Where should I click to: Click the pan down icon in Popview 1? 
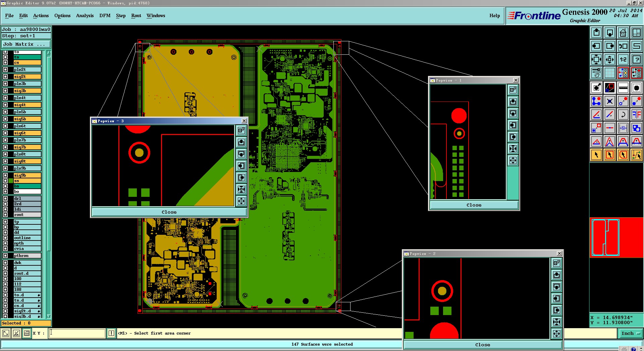pos(513,114)
